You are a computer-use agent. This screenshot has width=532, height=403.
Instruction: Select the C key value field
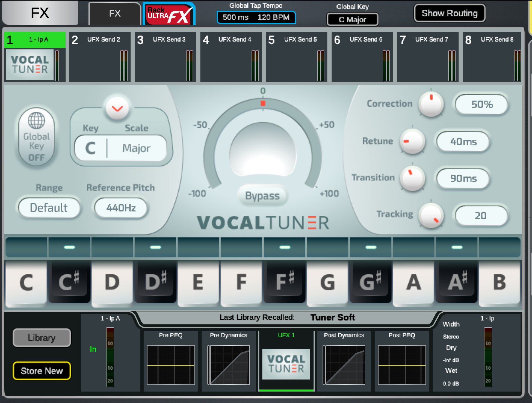[x=90, y=148]
